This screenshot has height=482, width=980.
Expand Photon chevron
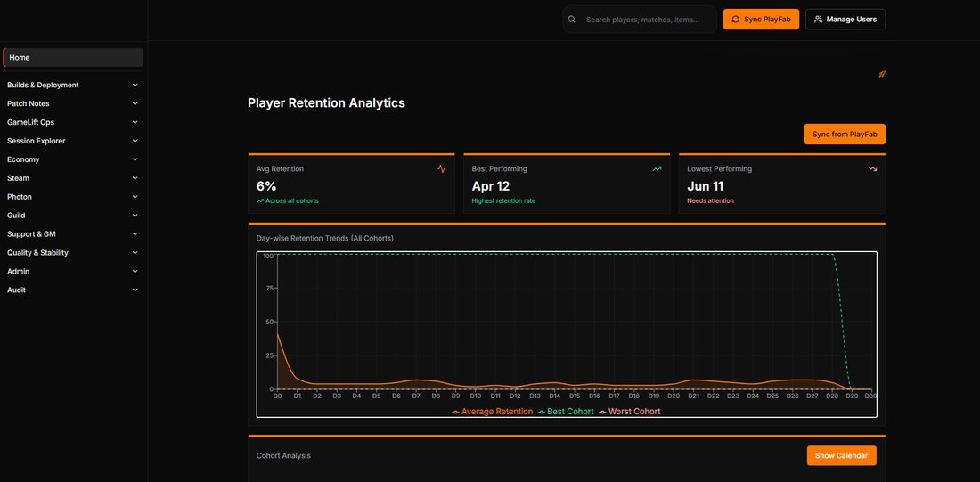(x=135, y=197)
